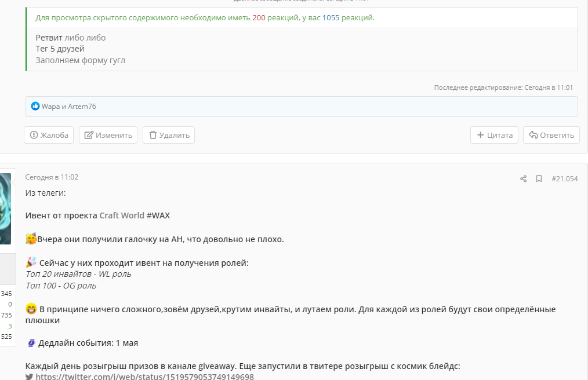Click Топ 100 - OG роль line

click(x=61, y=286)
